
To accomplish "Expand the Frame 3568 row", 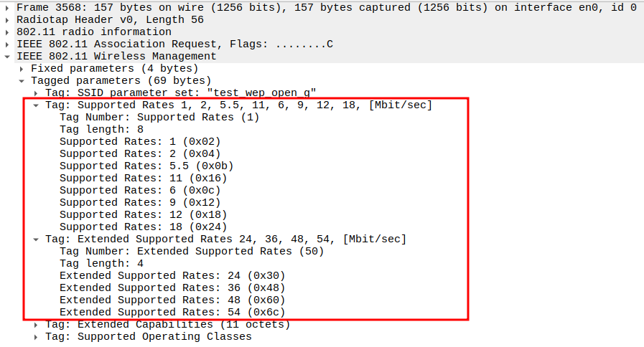I will coord(8,8).
